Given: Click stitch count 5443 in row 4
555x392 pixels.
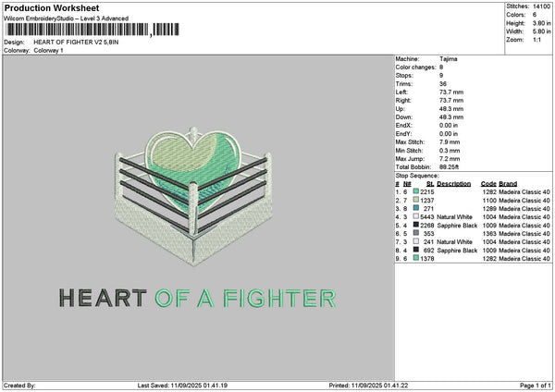Looking at the screenshot, I should [427, 217].
